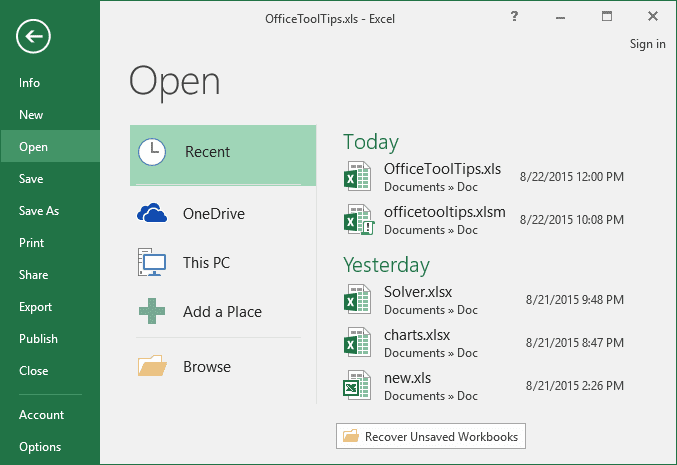Image resolution: width=677 pixels, height=465 pixels.
Task: Open the Solver.xlsx recent file
Action: point(484,300)
